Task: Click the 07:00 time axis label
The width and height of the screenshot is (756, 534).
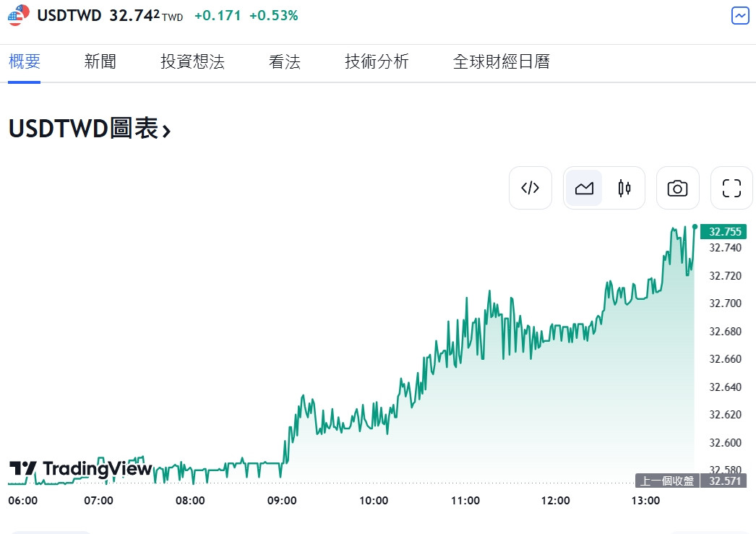Action: tap(98, 501)
